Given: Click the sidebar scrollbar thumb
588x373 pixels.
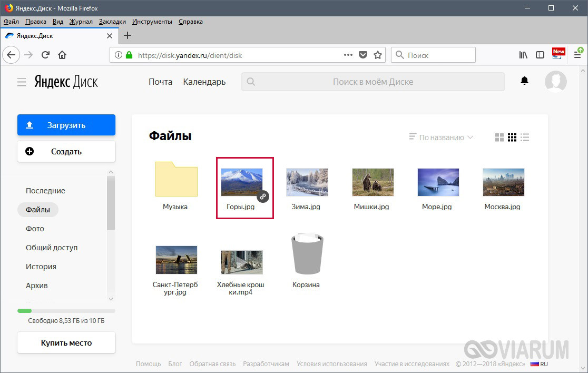Looking at the screenshot, I should pos(111,203).
